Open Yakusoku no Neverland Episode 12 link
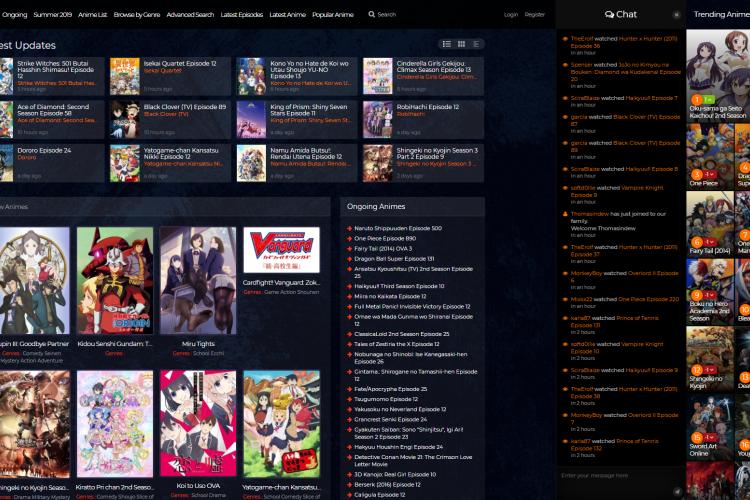 pyautogui.click(x=400, y=410)
